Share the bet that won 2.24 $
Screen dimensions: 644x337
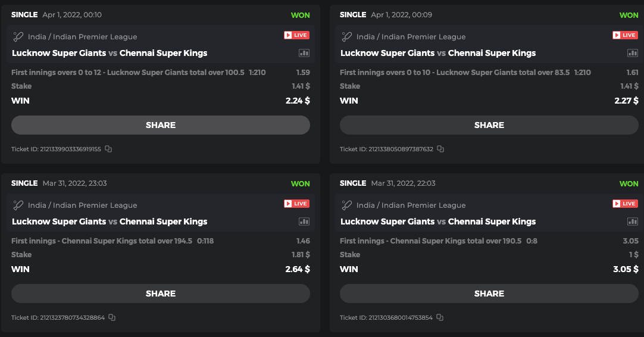click(x=161, y=125)
